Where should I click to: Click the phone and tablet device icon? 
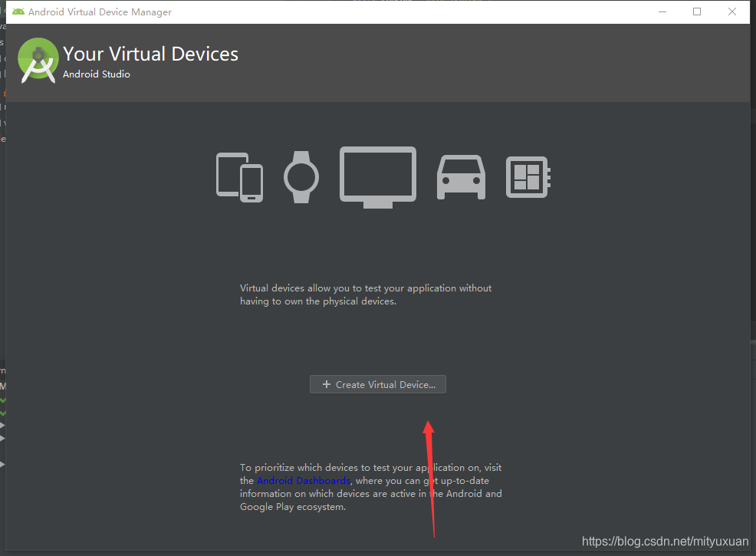(240, 177)
